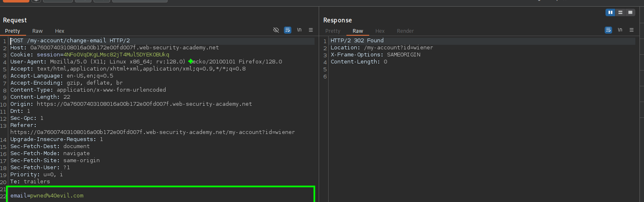This screenshot has width=644, height=202.
Task: Open the Hex tab in Response
Action: coord(380,31)
